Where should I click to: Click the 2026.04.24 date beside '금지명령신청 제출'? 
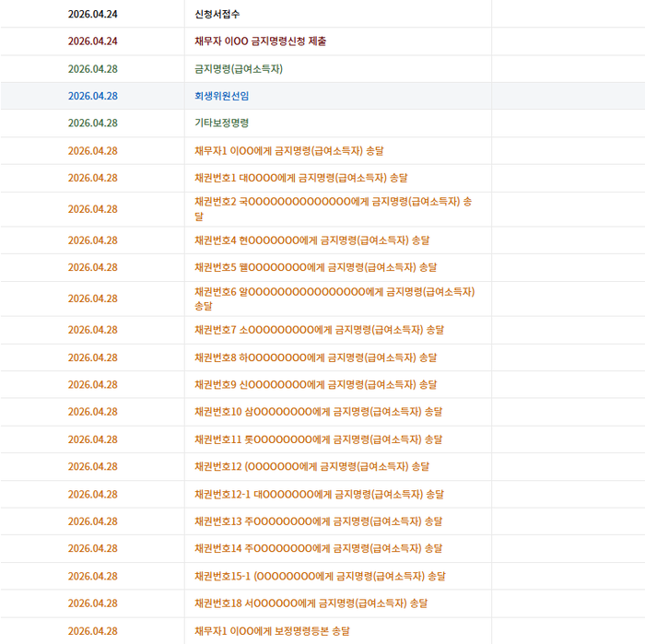coord(92,41)
